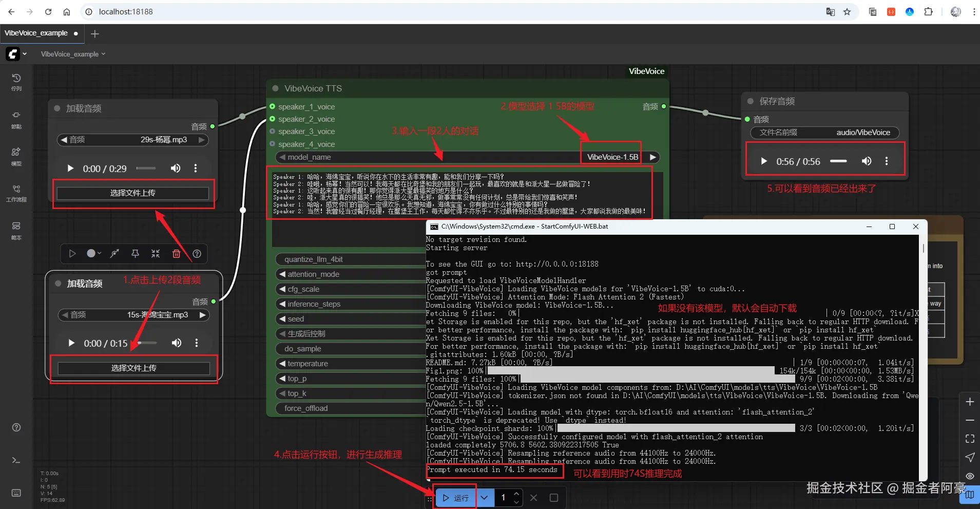Toggle collapse dot on VibeVoice TTS node

pos(276,88)
